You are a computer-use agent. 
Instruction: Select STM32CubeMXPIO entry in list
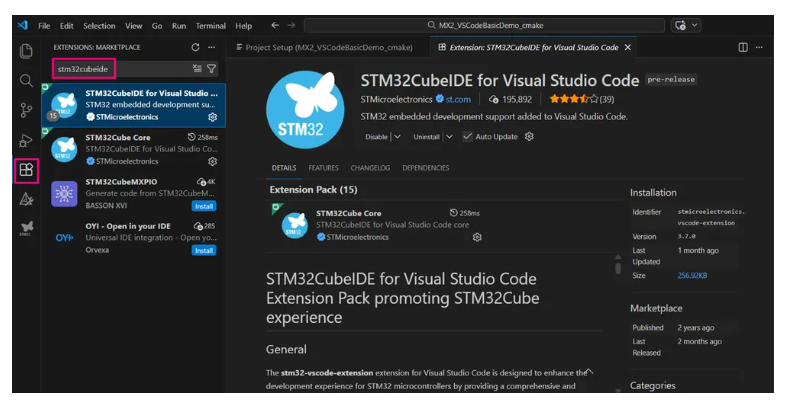[134, 193]
